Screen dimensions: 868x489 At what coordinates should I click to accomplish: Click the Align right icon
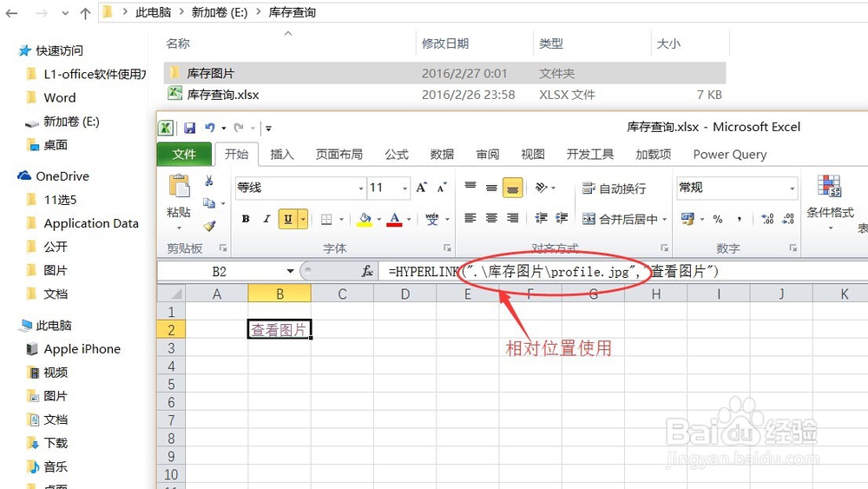coord(513,218)
